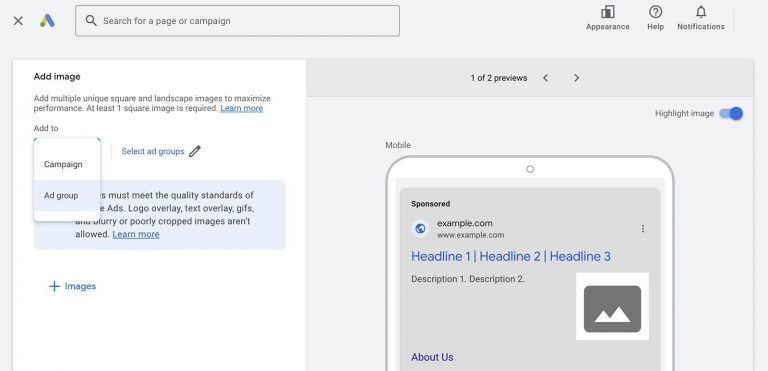Click the 'www.example.com' URL text
768x371 pixels.
click(x=470, y=235)
